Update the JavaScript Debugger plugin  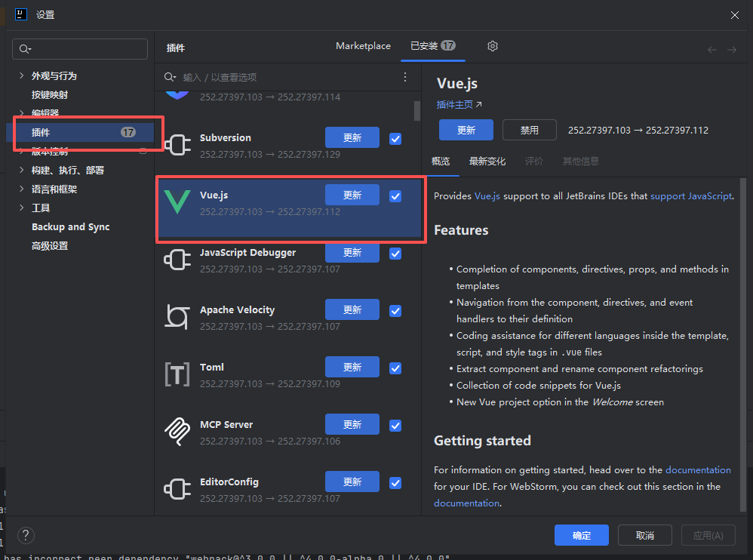coord(352,253)
